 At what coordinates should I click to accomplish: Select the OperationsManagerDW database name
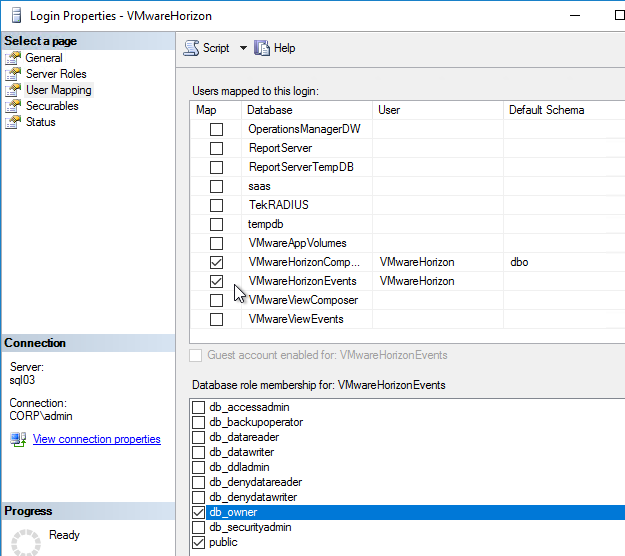[304, 129]
